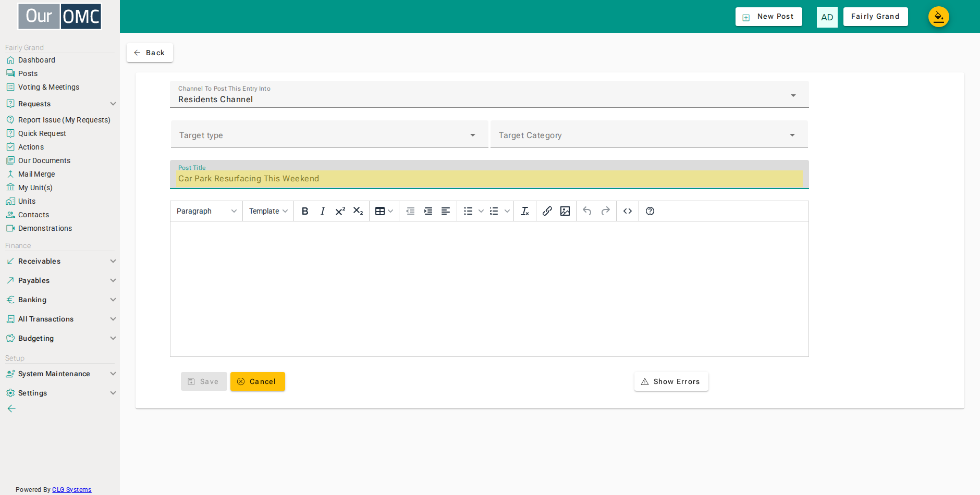Expand Receivables in sidebar

tap(60, 261)
